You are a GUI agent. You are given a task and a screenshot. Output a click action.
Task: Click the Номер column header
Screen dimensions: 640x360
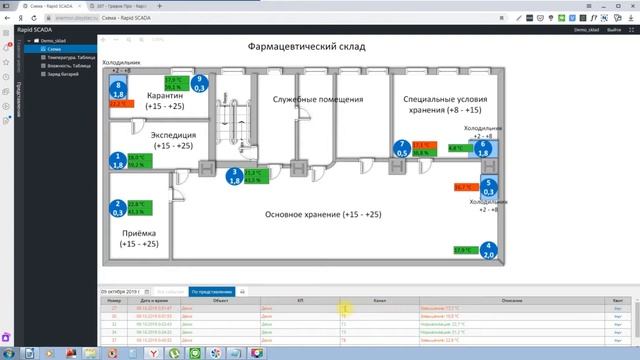point(114,301)
